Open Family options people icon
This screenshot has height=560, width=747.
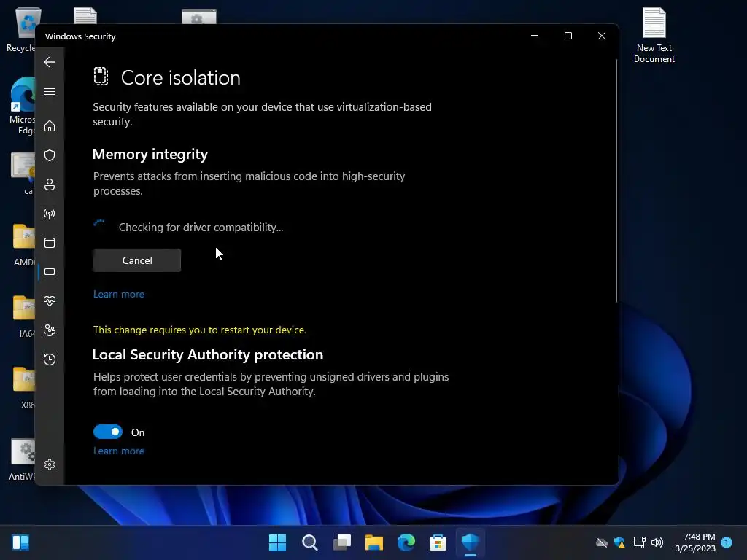point(50,330)
